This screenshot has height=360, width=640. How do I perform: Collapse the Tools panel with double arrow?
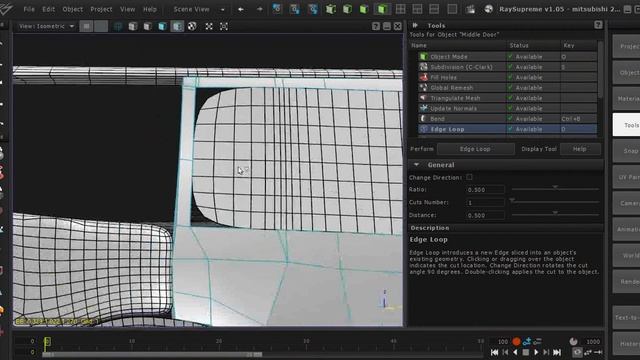pyautogui.click(x=415, y=25)
